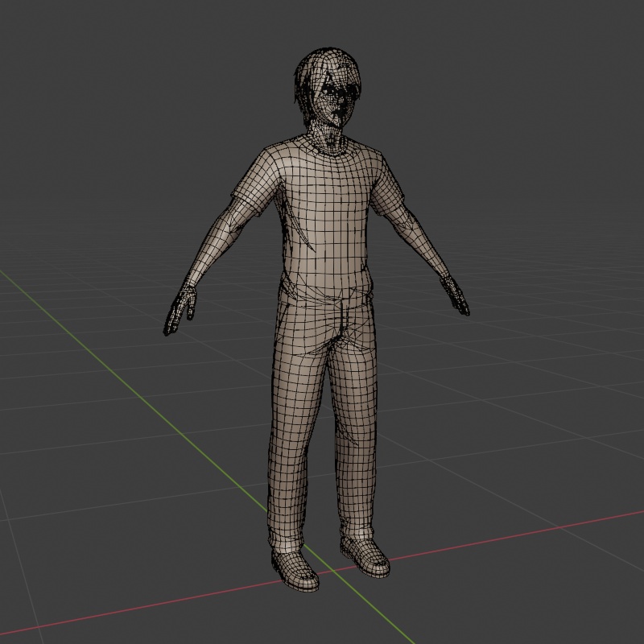This screenshot has height=644, width=644.
Task: Select the trousers waistband on the model
Action: (x=327, y=296)
